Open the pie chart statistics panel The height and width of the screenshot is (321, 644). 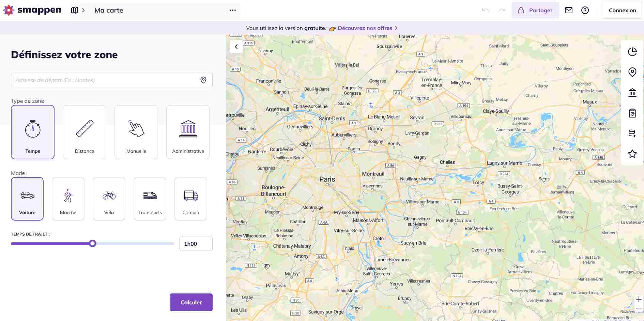point(632,52)
